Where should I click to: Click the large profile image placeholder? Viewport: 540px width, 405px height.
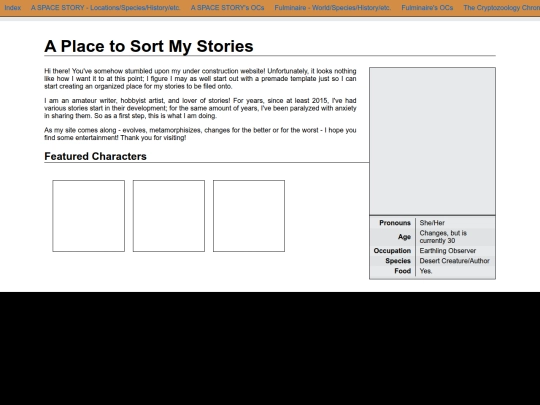click(x=433, y=141)
